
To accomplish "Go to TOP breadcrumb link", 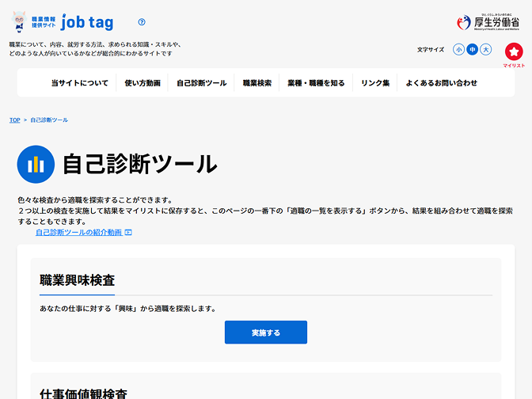I will (x=14, y=120).
